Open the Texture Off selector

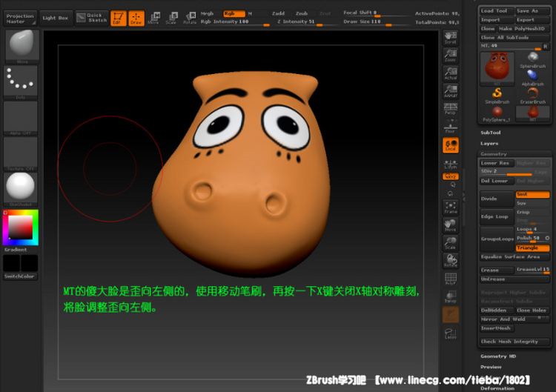coord(21,154)
